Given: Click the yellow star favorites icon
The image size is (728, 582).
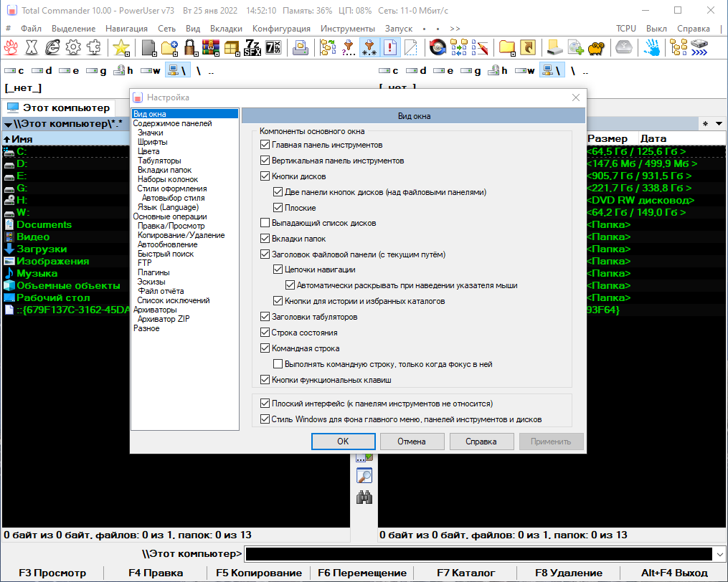Looking at the screenshot, I should coord(121,47).
